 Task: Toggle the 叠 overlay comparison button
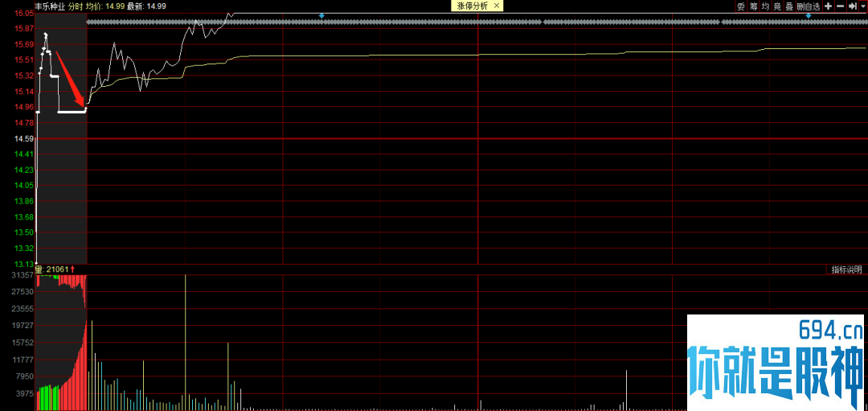point(789,6)
